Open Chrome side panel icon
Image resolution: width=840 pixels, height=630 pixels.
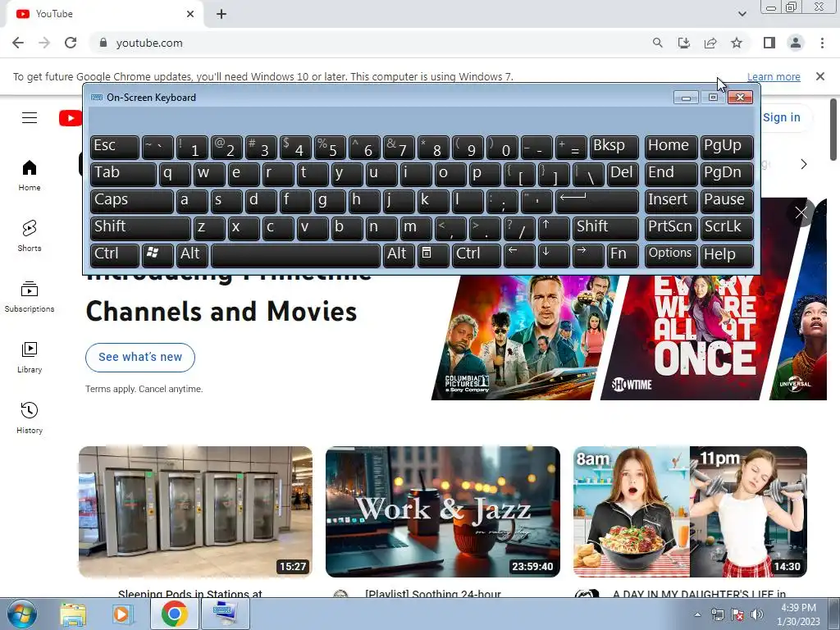[x=769, y=43]
